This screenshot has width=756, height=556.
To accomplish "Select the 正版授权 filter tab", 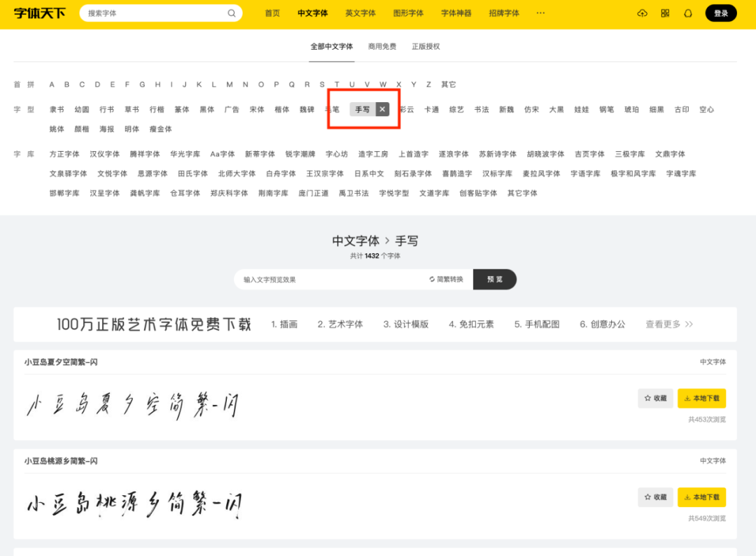I will coord(426,47).
